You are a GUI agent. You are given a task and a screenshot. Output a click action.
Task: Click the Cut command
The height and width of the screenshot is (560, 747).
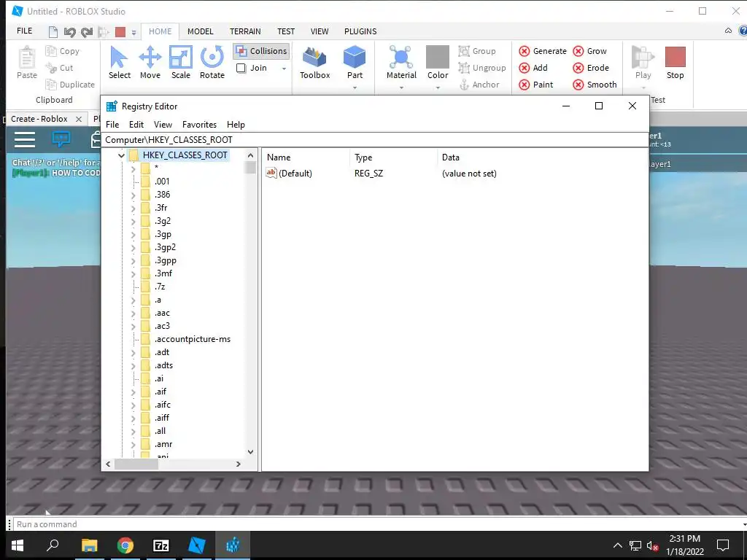point(59,68)
